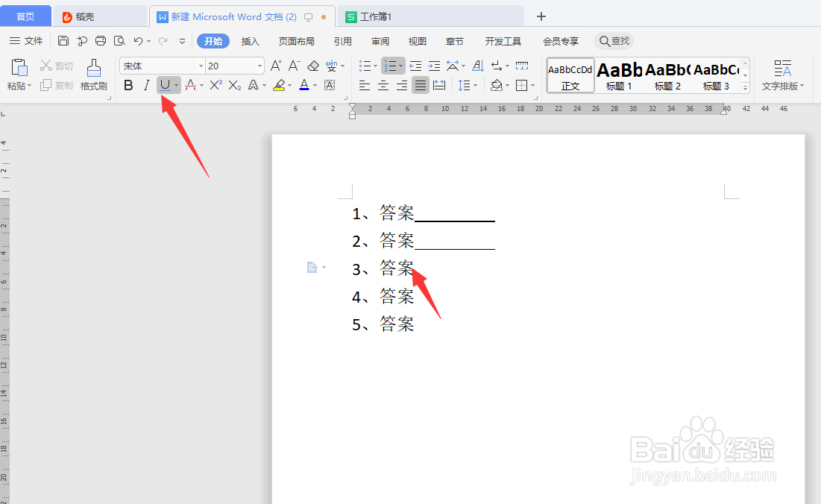Click the text effects outlined A icon

click(x=254, y=85)
